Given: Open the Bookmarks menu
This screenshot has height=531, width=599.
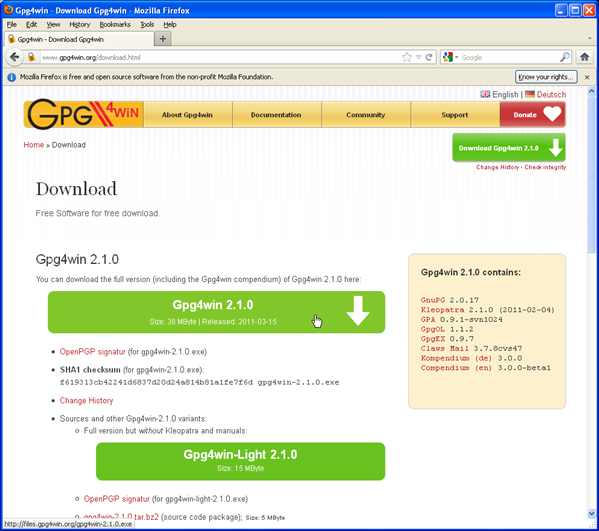Looking at the screenshot, I should click(115, 24).
